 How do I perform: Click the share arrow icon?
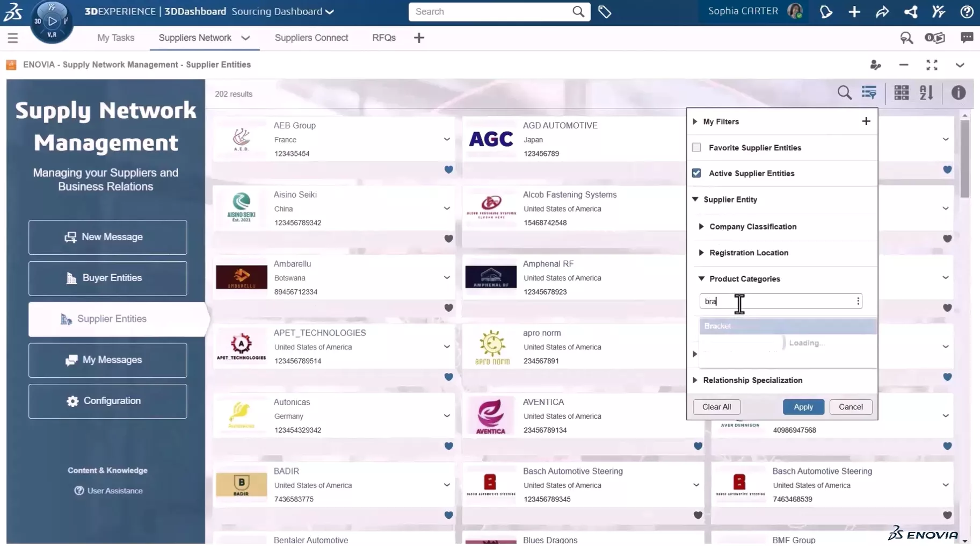point(882,11)
